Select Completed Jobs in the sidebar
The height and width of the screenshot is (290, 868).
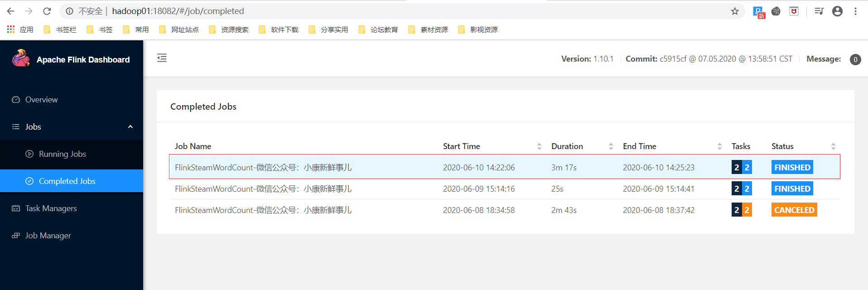click(x=72, y=181)
